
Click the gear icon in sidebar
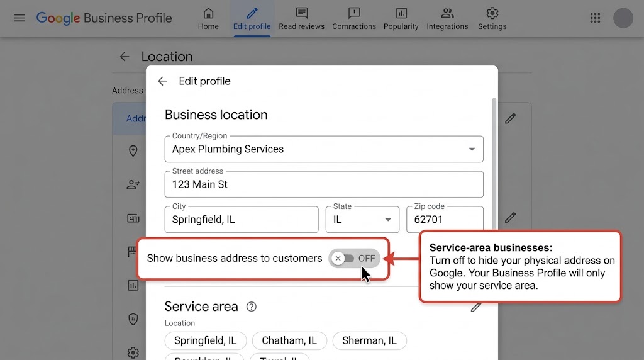click(133, 352)
